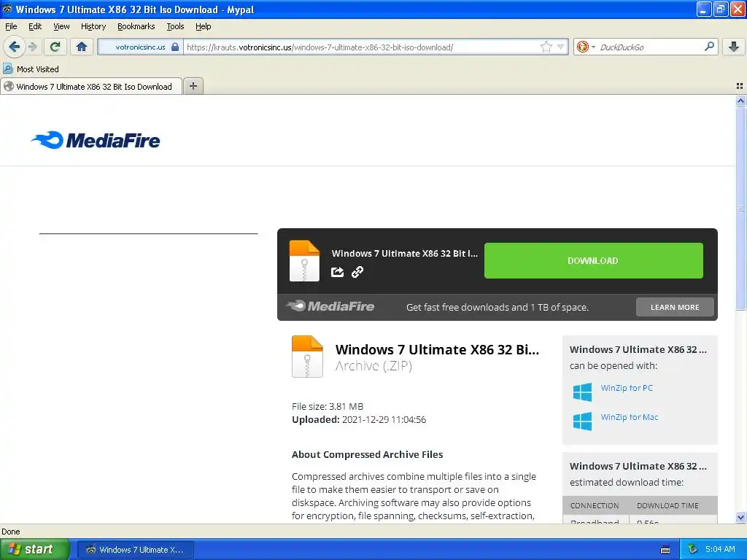
Task: Go back with the browser Back arrow
Action: coord(15,47)
